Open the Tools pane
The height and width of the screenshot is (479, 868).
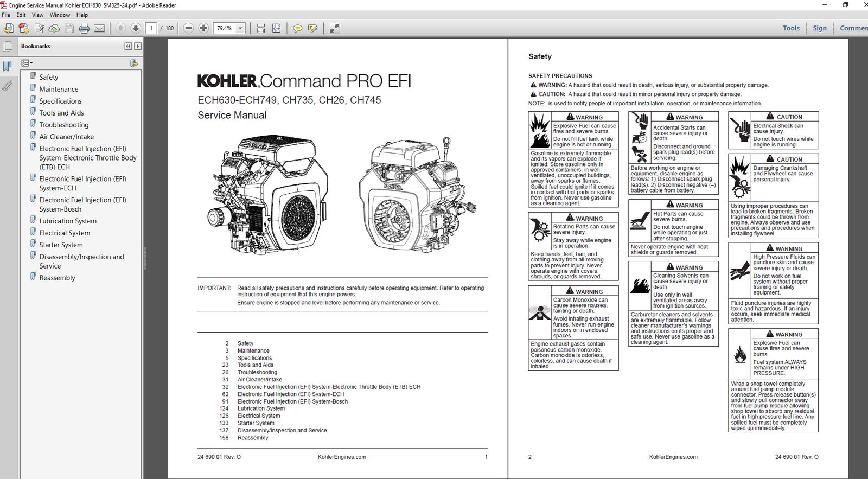coord(791,28)
